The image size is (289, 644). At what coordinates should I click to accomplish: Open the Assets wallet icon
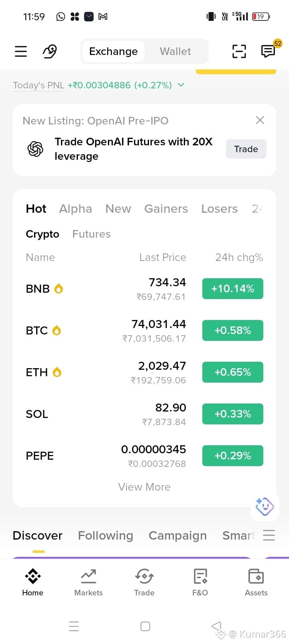tap(256, 582)
